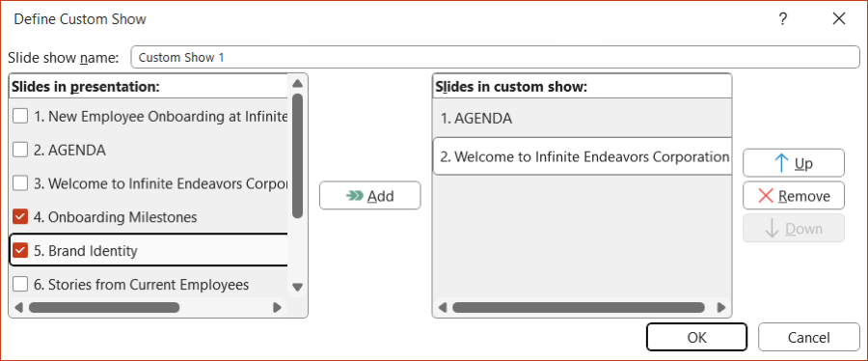Move selected slide Up

794,163
